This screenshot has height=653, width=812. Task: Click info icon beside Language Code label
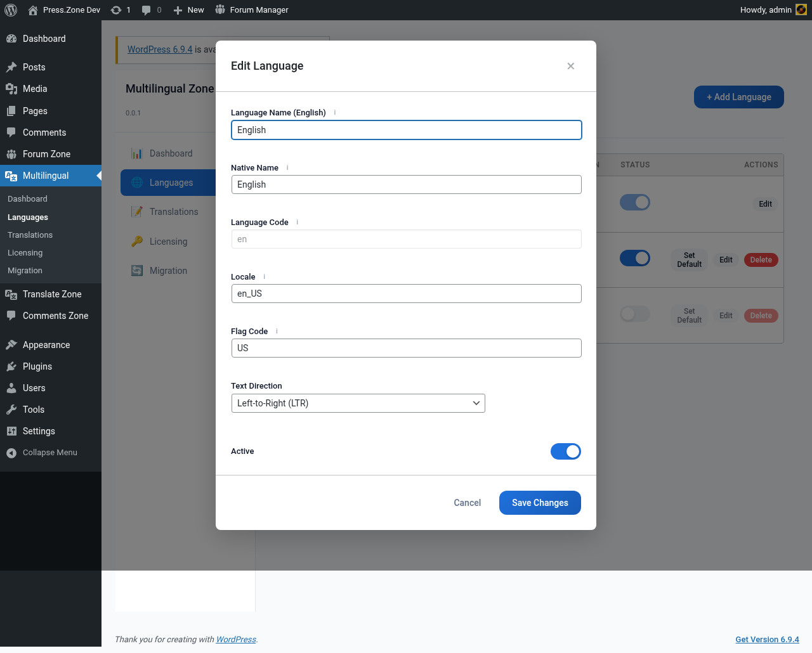(298, 222)
